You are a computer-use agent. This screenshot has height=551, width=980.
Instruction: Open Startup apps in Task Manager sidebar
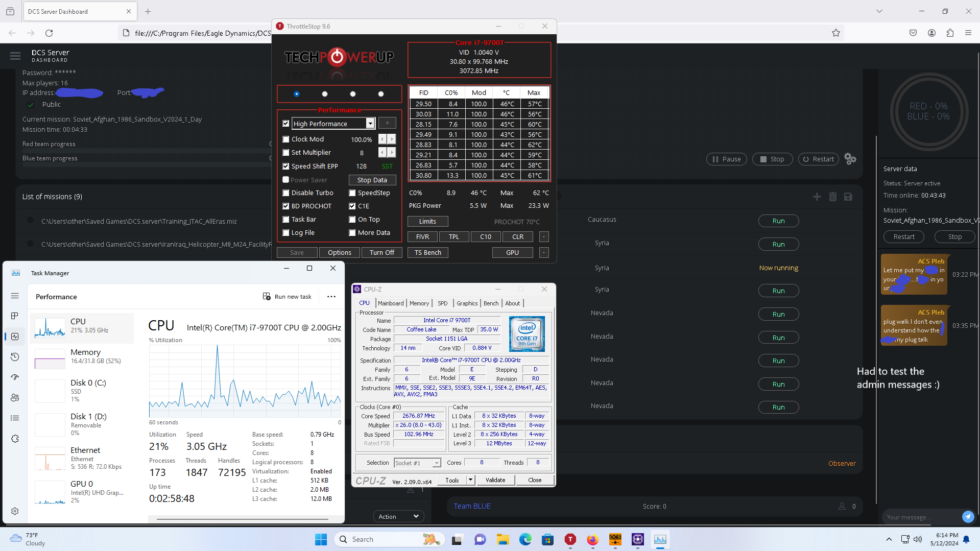(x=15, y=377)
